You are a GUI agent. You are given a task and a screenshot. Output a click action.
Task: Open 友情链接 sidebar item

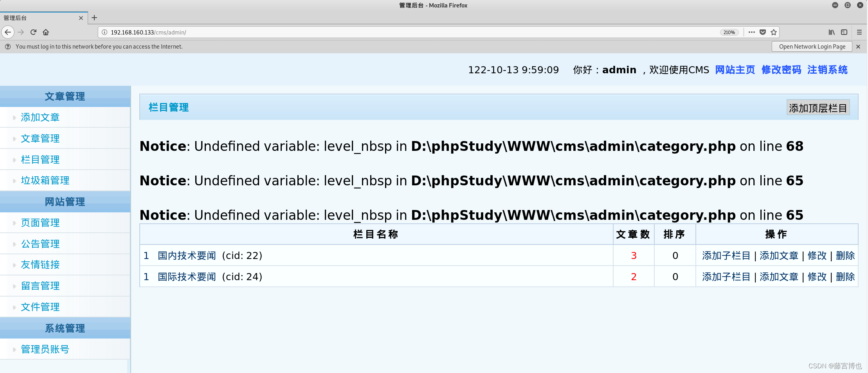[40, 265]
